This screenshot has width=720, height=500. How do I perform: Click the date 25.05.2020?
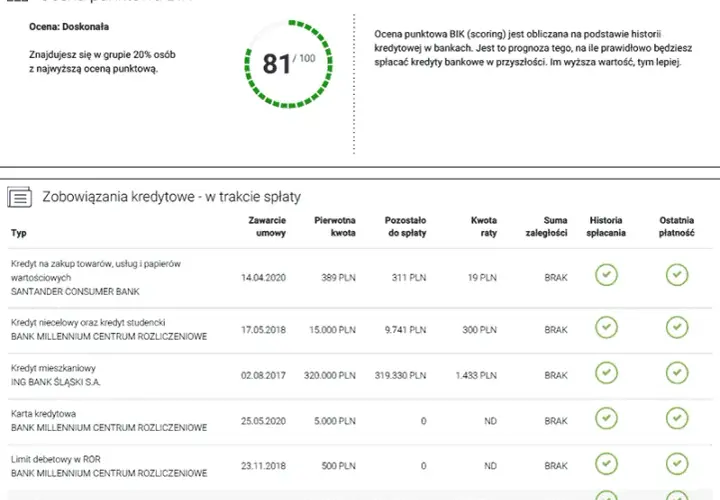click(264, 421)
